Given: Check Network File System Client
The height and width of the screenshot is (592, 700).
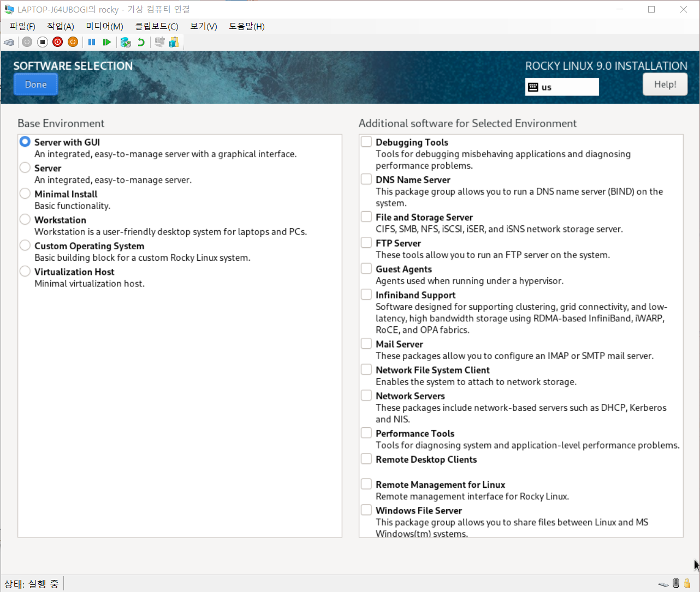Looking at the screenshot, I should (x=366, y=369).
